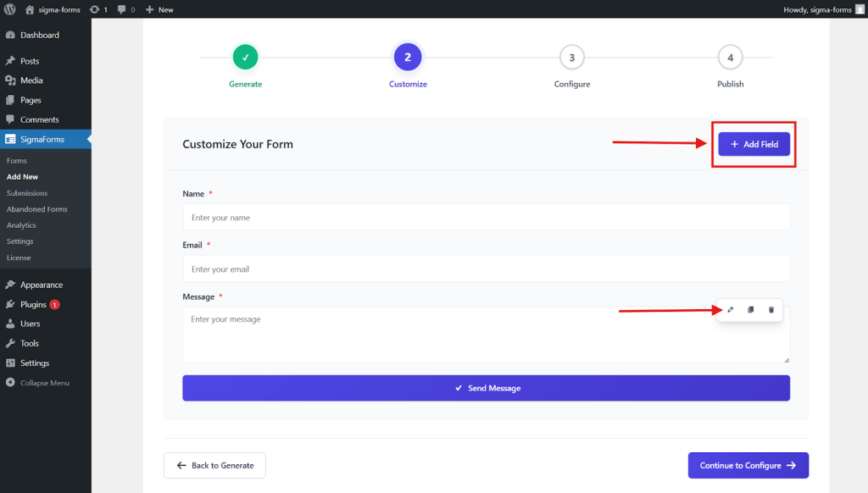This screenshot has height=493, width=868.
Task: Select step 3 Configure in the stepper
Action: pos(571,56)
